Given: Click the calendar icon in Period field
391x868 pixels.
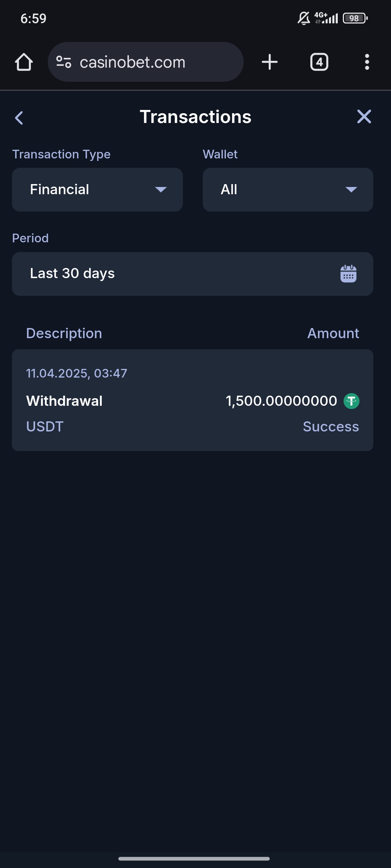Looking at the screenshot, I should point(348,274).
